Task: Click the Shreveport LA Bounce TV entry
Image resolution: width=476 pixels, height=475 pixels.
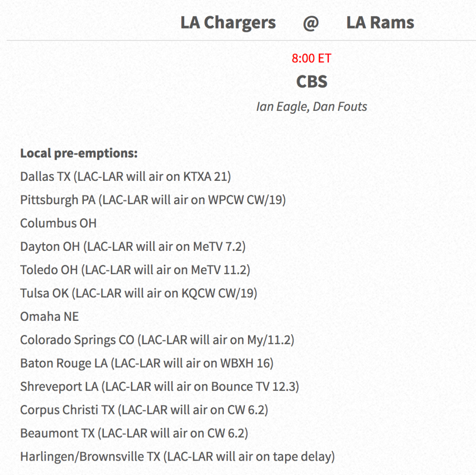Action: pos(159,386)
